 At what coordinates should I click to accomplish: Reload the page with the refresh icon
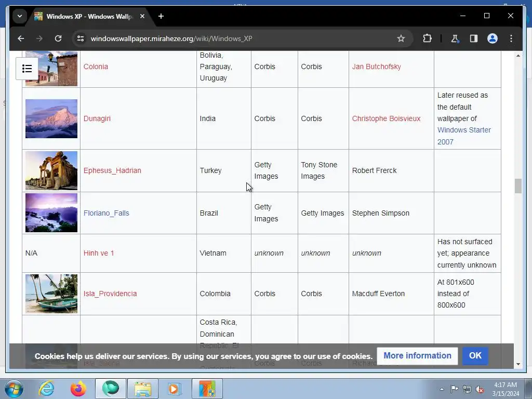(x=58, y=38)
